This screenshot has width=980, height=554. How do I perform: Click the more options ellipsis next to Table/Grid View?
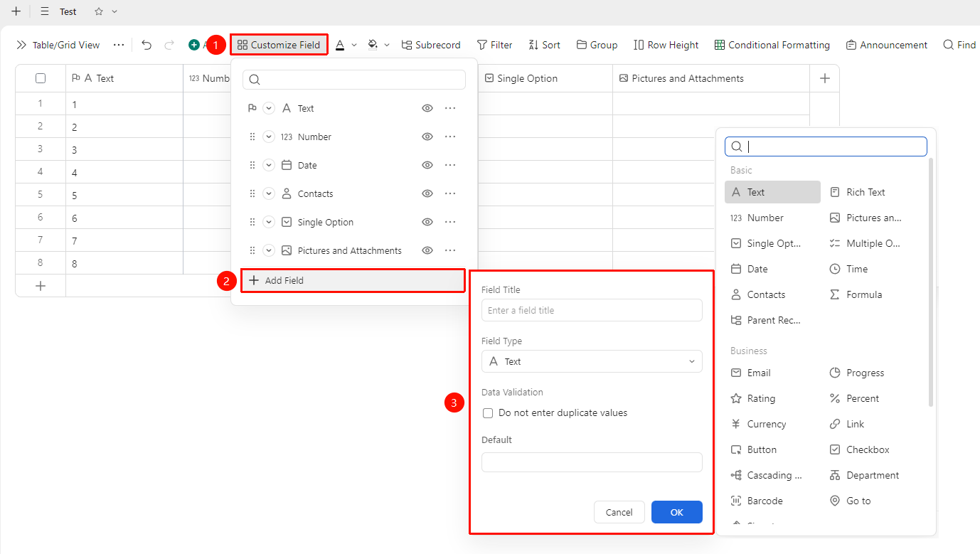pos(119,45)
